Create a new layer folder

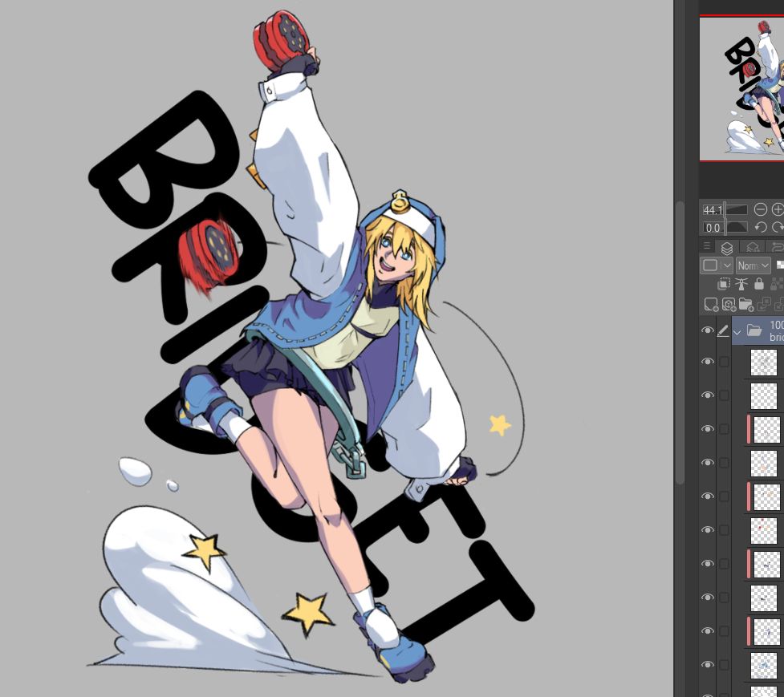click(746, 304)
